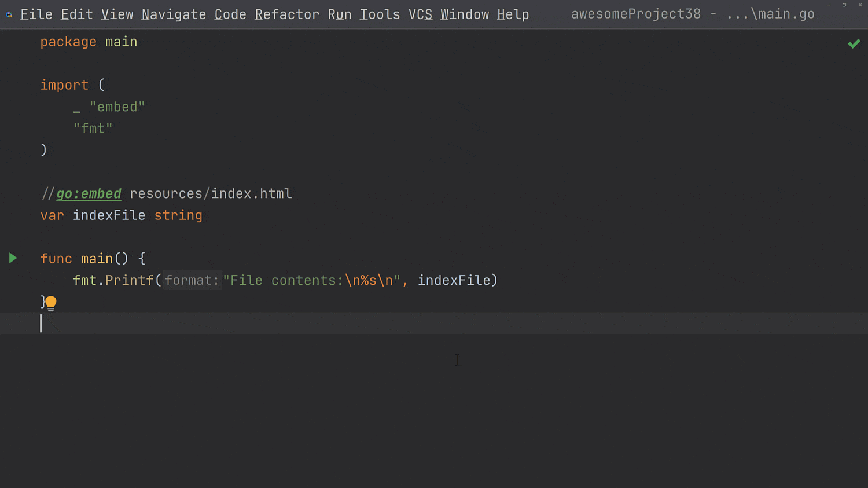This screenshot has height=488, width=868.
Task: Open the Edit menu
Action: tap(76, 14)
